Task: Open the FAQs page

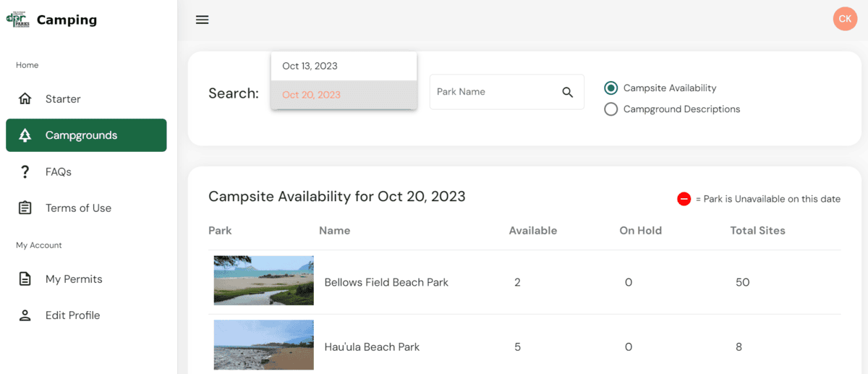Action: [x=86, y=172]
